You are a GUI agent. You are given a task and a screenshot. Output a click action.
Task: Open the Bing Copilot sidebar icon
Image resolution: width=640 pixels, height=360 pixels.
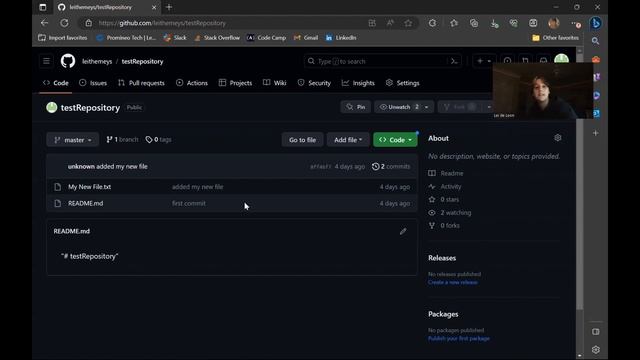coord(596,23)
